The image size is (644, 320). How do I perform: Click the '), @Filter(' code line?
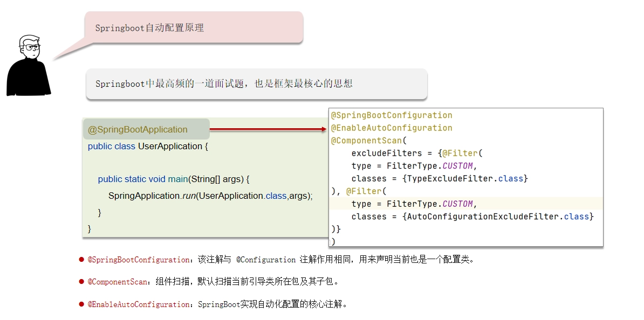[359, 191]
